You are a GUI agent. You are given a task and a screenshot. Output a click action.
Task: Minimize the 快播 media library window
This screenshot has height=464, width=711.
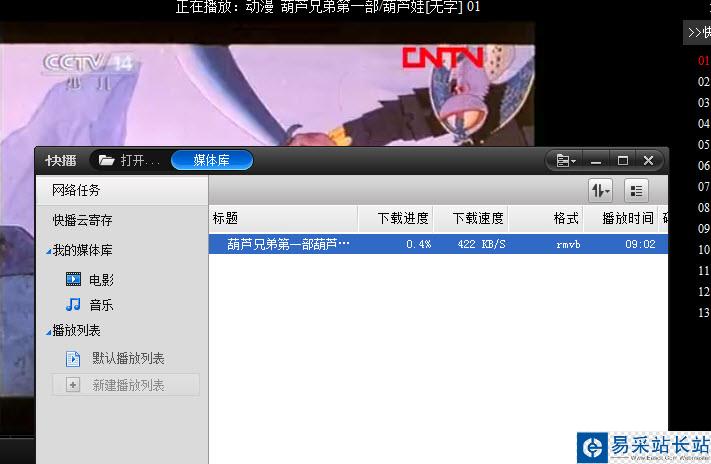[x=596, y=161]
